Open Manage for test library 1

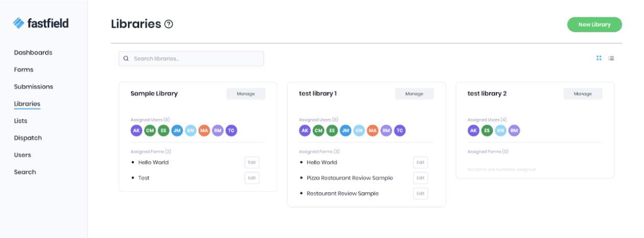coord(414,94)
